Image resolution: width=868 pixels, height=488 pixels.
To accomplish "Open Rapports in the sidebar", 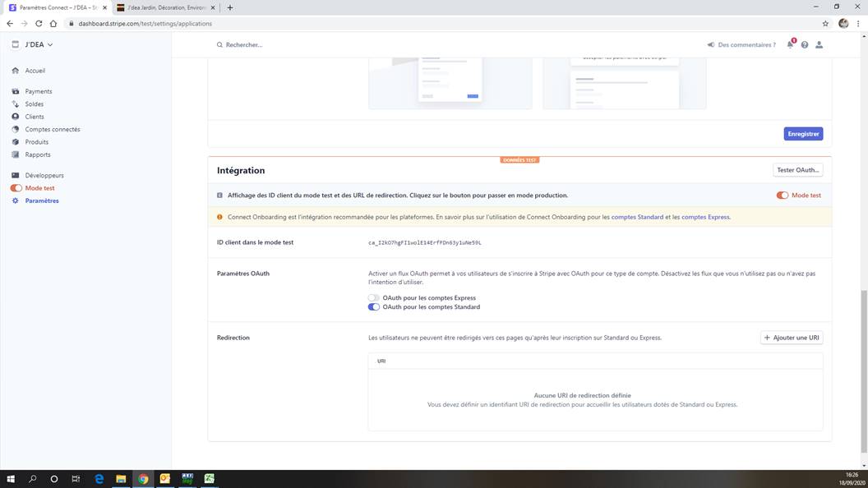I will [38, 155].
